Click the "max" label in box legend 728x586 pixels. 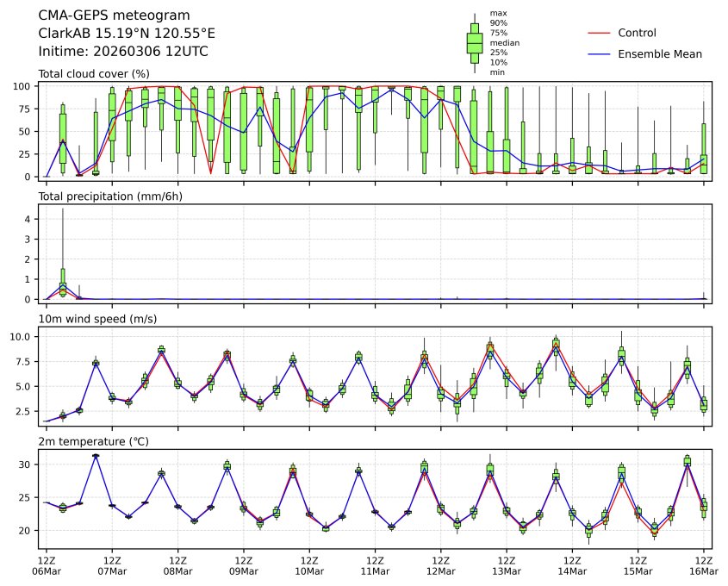(x=497, y=13)
